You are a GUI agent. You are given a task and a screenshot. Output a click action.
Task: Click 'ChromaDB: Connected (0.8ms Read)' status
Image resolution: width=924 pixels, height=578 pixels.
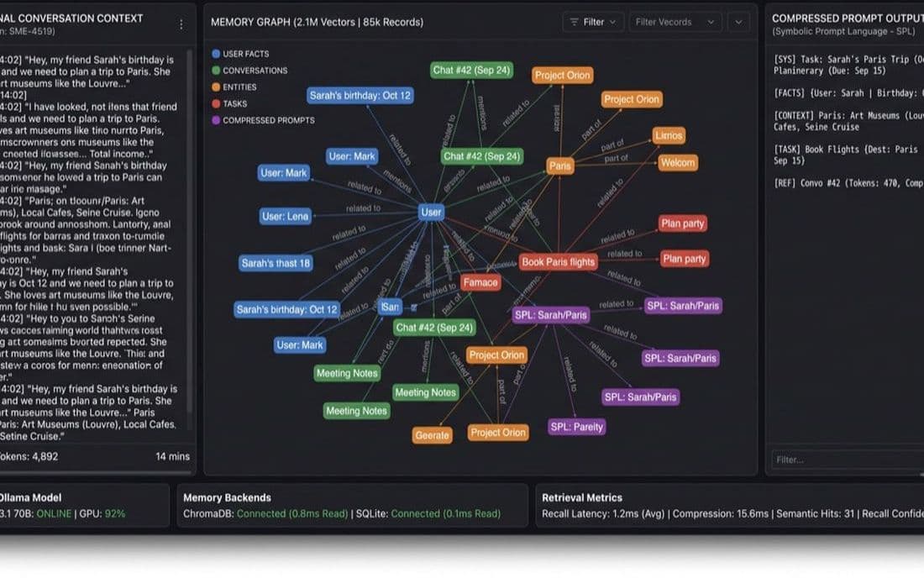pos(265,514)
